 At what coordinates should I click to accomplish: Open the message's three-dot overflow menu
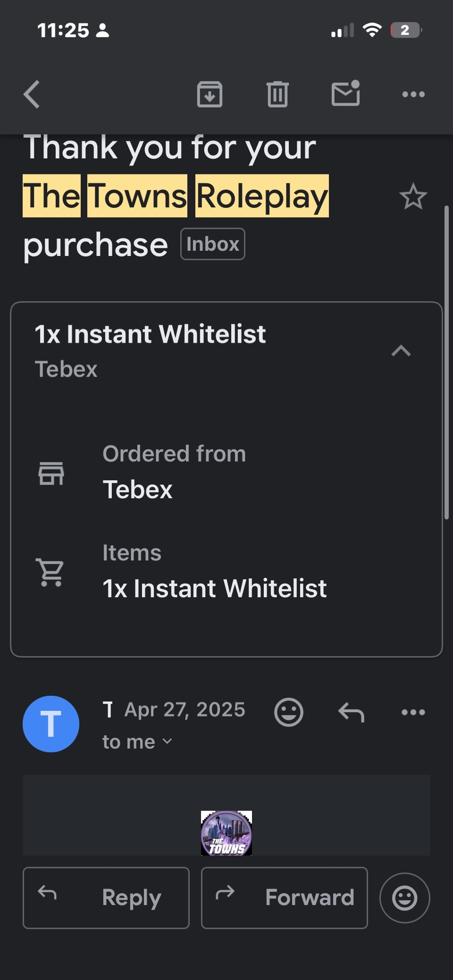click(413, 712)
